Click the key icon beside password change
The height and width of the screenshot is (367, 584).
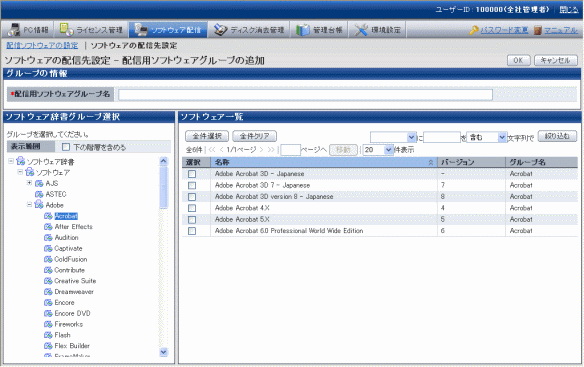coord(474,30)
